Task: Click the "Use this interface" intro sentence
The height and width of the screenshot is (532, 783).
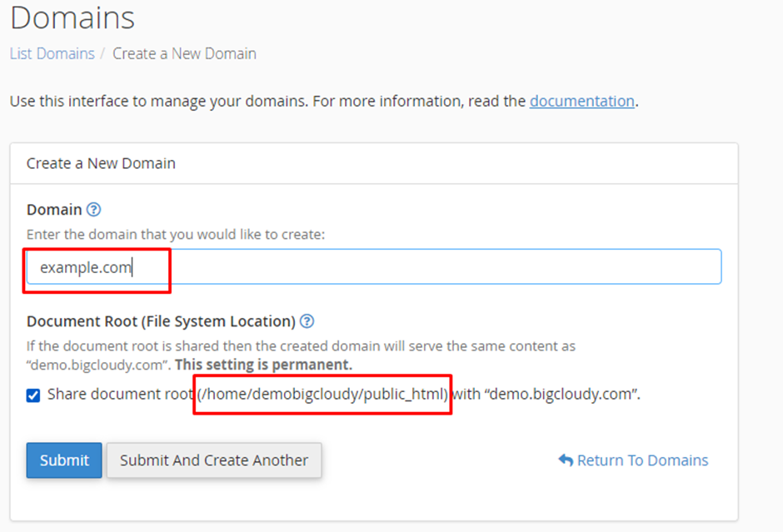Action: pos(267,102)
